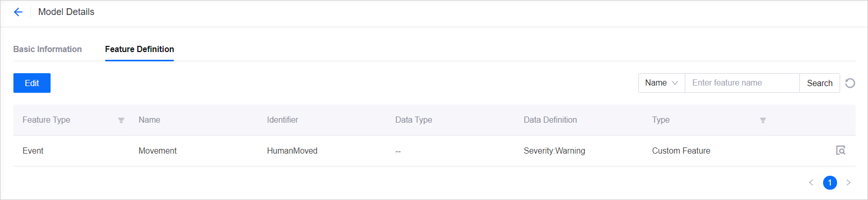Image resolution: width=868 pixels, height=200 pixels.
Task: Click the Movement feature name cell
Action: 157,151
